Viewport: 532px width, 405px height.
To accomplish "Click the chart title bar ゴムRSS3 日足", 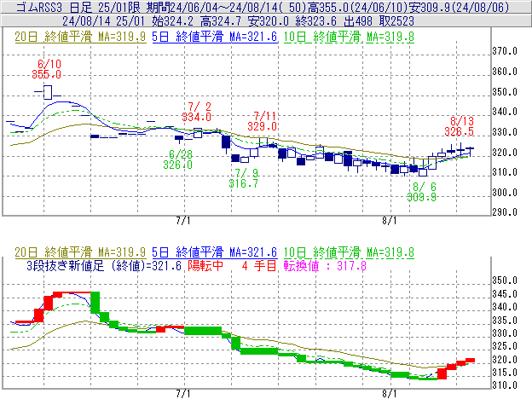I will [266, 7].
